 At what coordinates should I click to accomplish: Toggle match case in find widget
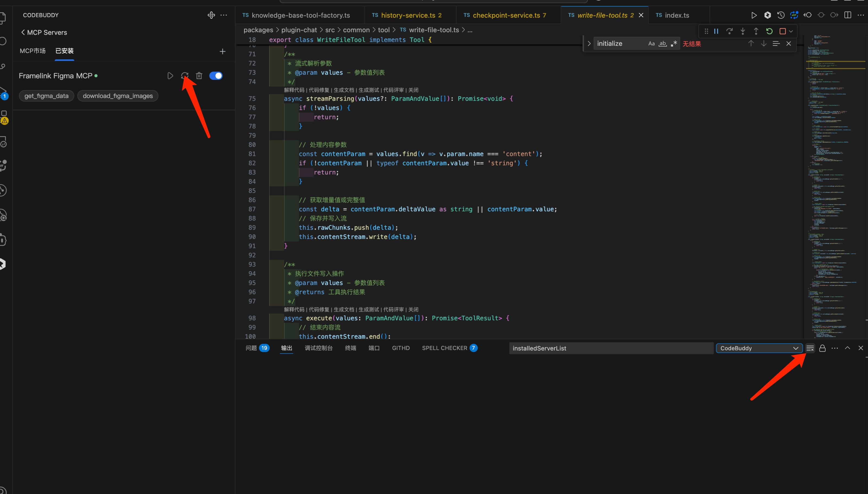pyautogui.click(x=651, y=44)
